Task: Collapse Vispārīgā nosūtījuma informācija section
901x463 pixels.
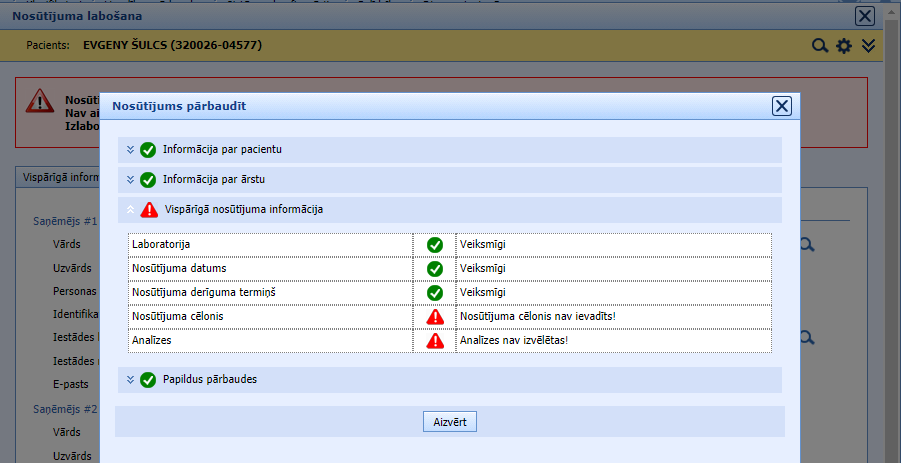Action: click(x=130, y=210)
